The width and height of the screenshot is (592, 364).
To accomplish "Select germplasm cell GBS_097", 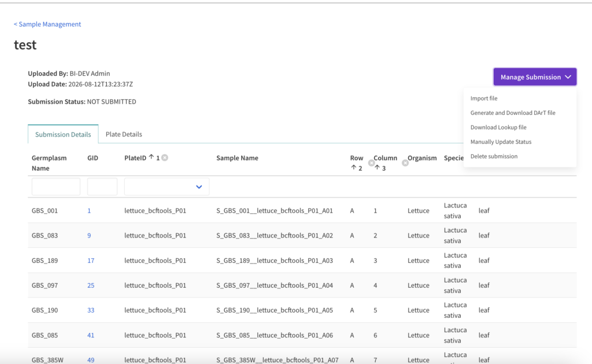I will [x=45, y=285].
